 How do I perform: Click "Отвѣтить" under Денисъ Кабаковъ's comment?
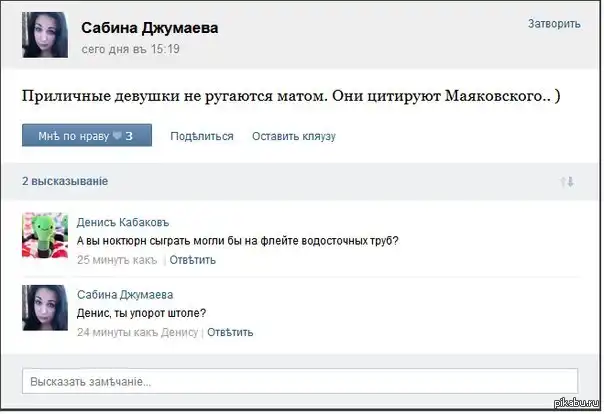[x=192, y=259]
